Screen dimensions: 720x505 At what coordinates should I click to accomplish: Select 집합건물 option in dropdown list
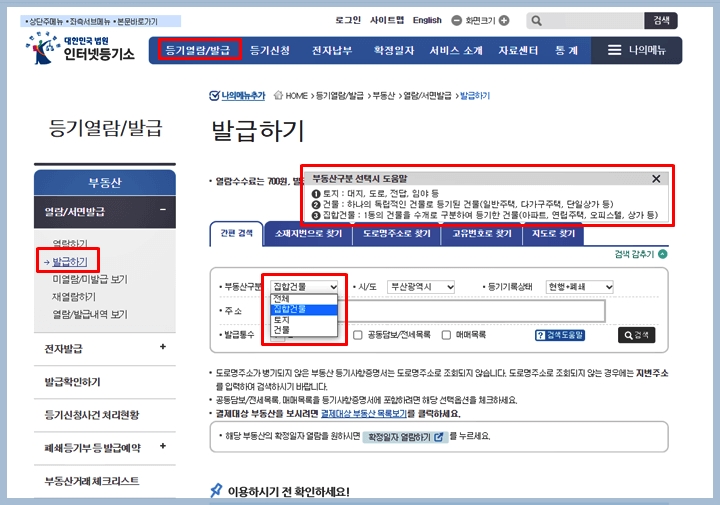[x=304, y=309]
